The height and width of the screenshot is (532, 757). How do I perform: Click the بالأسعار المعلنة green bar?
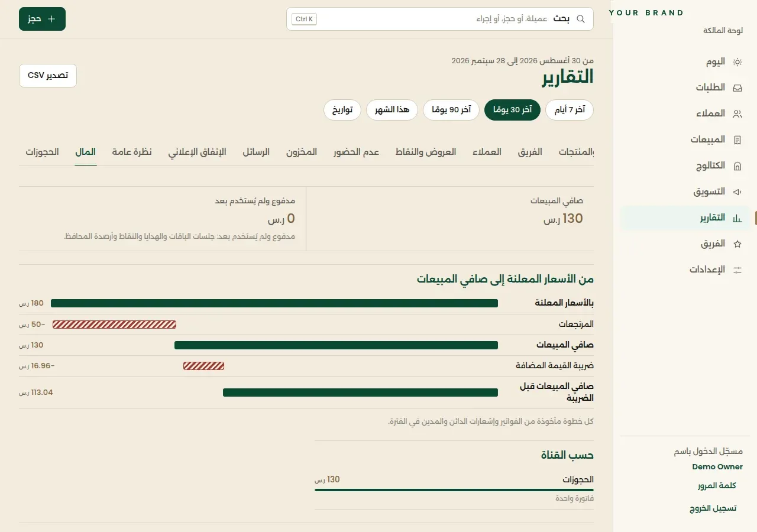[274, 303]
